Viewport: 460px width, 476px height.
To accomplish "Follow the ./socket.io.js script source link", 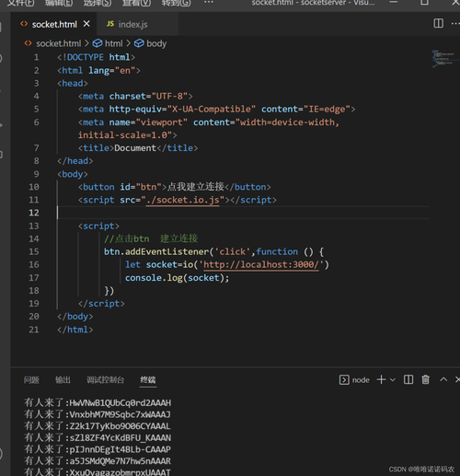I will tap(183, 200).
